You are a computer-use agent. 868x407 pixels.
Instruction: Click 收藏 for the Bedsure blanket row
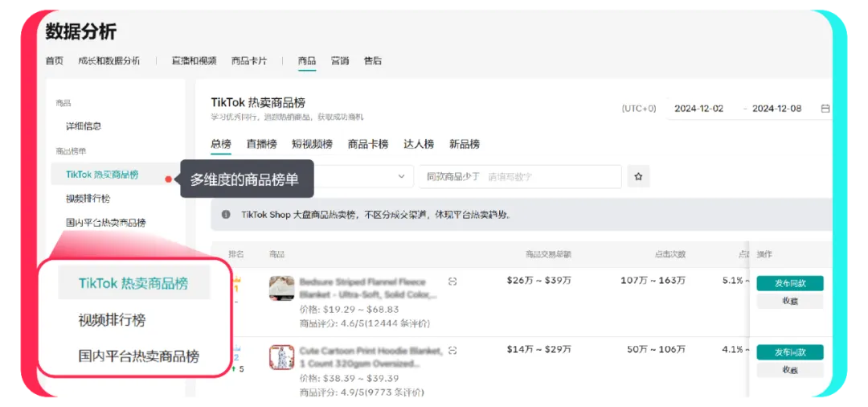tap(790, 302)
